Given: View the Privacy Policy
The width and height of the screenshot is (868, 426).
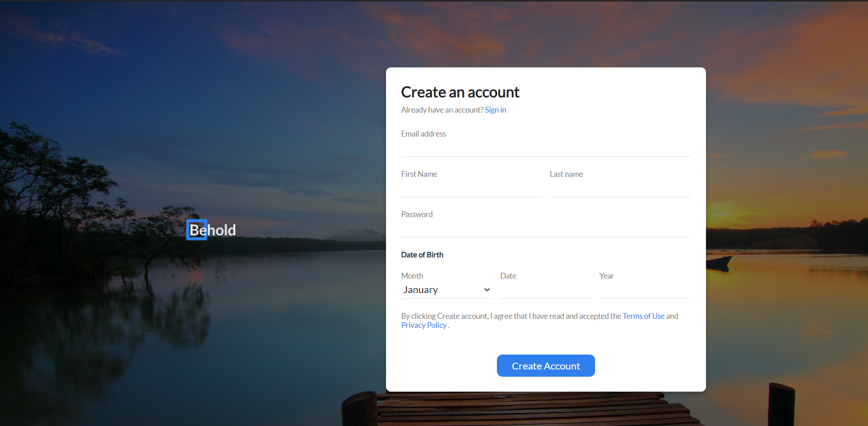Looking at the screenshot, I should 423,325.
